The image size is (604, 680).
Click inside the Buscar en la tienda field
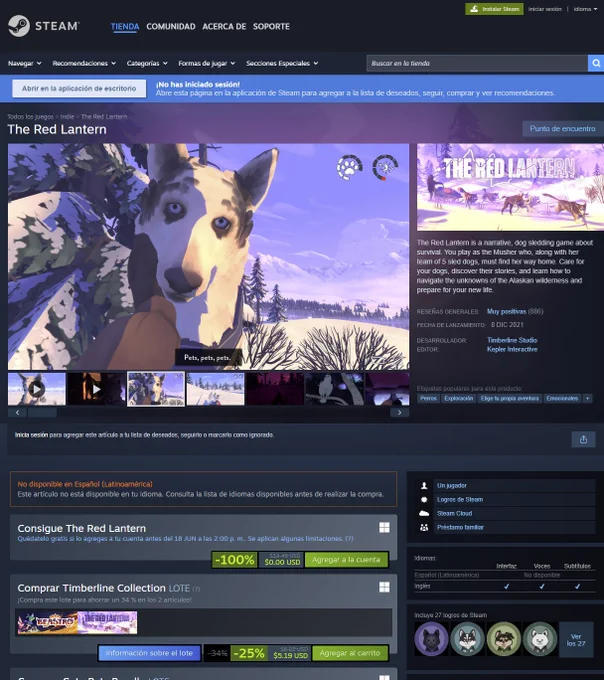[477, 63]
